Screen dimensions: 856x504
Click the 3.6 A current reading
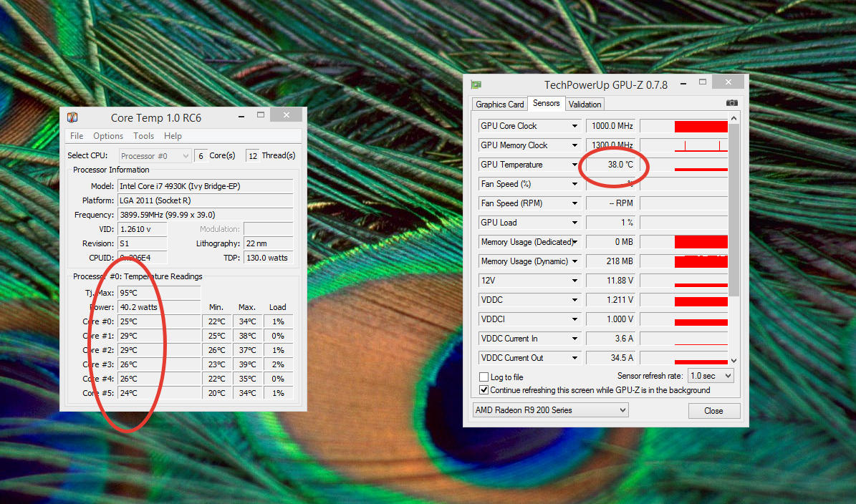coord(611,339)
